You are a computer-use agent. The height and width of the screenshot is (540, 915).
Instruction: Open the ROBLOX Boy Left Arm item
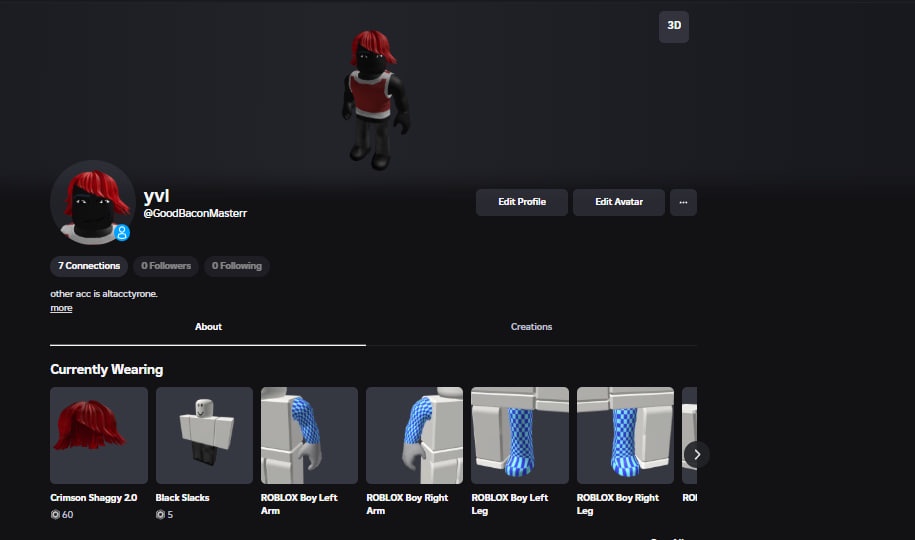(x=309, y=435)
